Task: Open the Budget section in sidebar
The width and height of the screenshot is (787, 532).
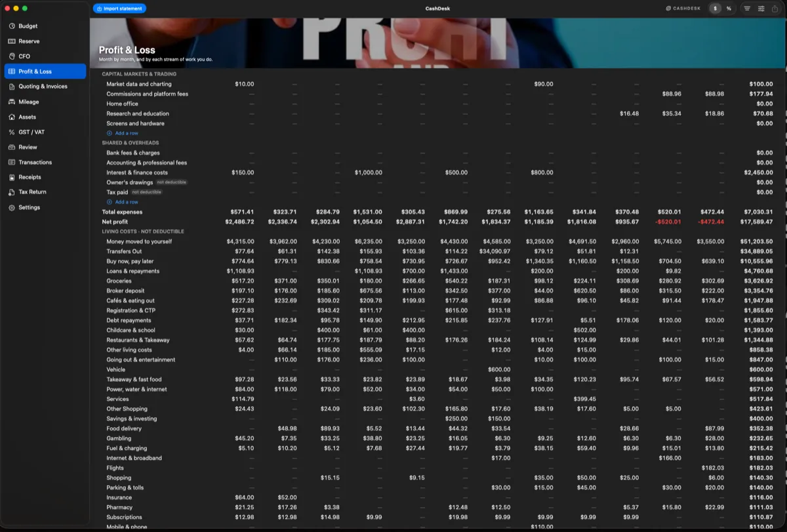Action: pos(45,26)
